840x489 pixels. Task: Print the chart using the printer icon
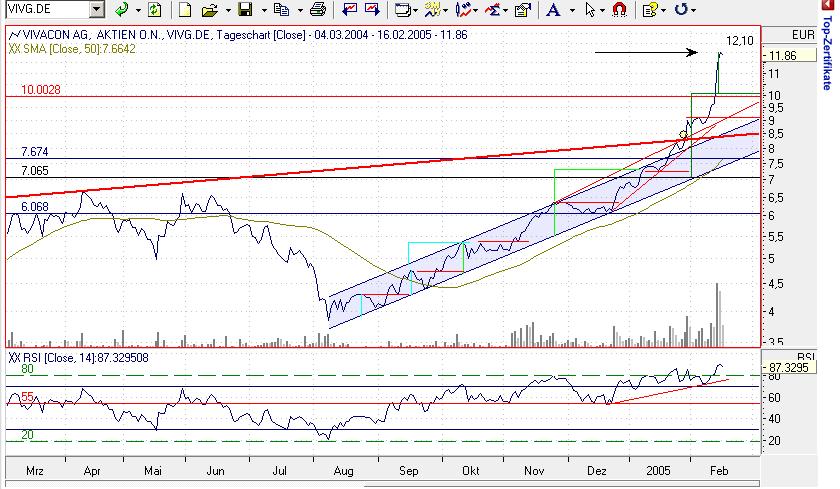click(x=318, y=9)
